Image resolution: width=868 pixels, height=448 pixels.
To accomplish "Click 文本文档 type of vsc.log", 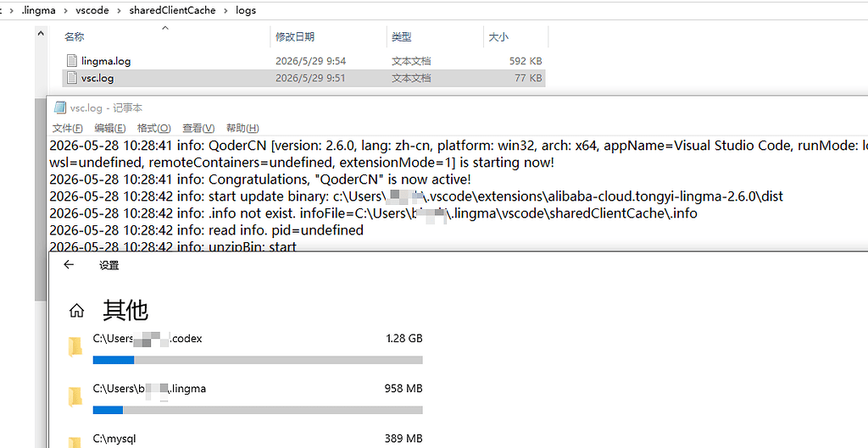I will 411,78.
